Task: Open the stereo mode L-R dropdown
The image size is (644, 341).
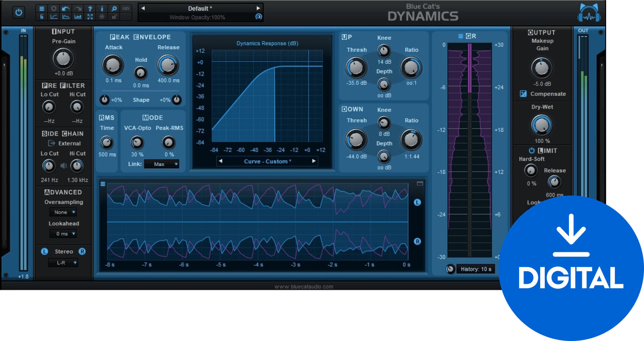Action: click(x=63, y=263)
